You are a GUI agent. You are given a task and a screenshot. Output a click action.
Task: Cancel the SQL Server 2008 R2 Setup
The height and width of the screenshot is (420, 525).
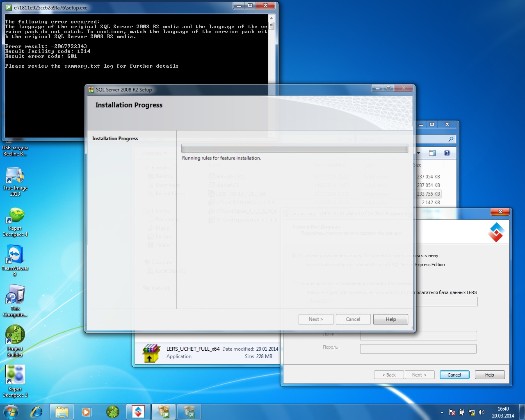click(x=353, y=319)
